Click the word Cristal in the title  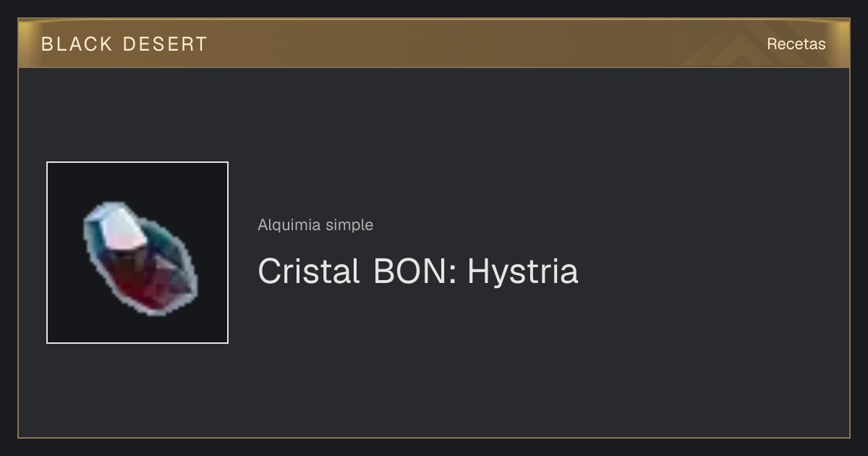(309, 271)
